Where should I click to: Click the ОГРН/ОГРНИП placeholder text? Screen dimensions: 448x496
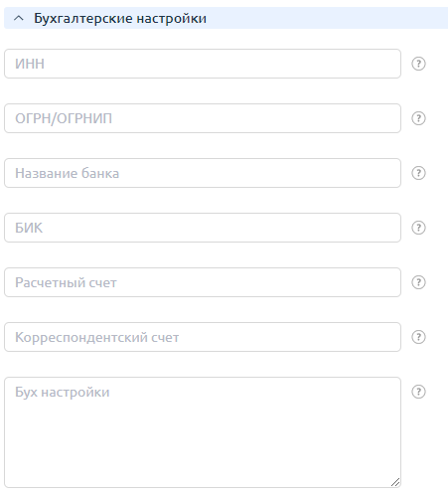[64, 118]
